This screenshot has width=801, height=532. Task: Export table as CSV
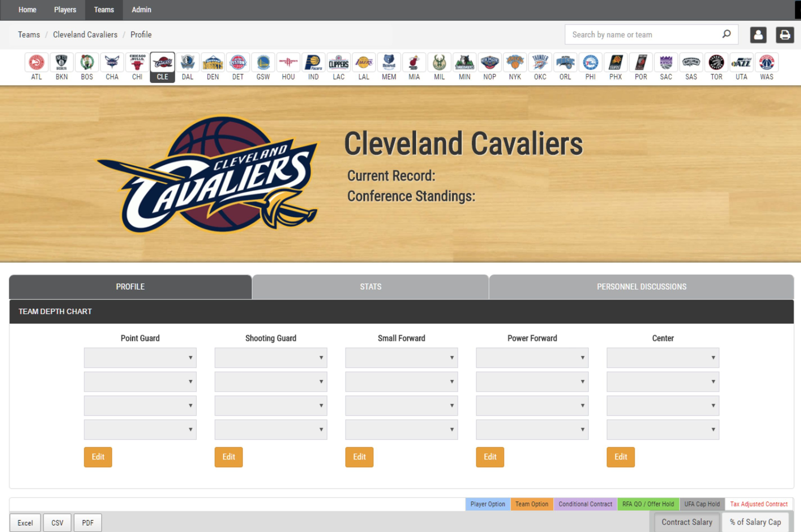(x=57, y=522)
